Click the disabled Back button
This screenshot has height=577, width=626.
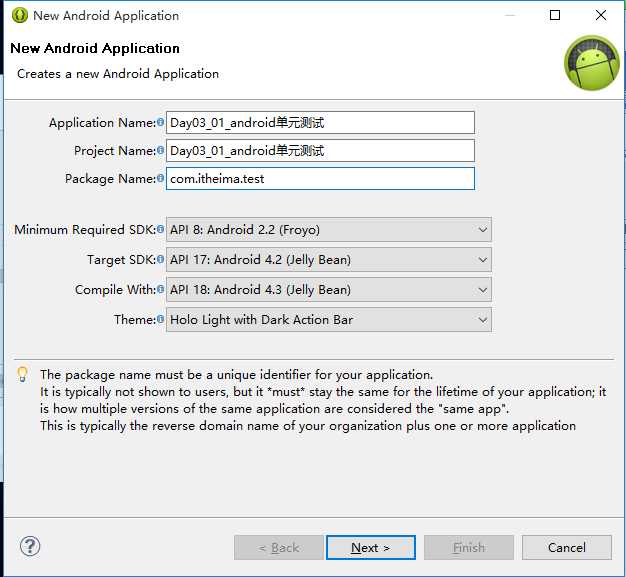(x=279, y=547)
